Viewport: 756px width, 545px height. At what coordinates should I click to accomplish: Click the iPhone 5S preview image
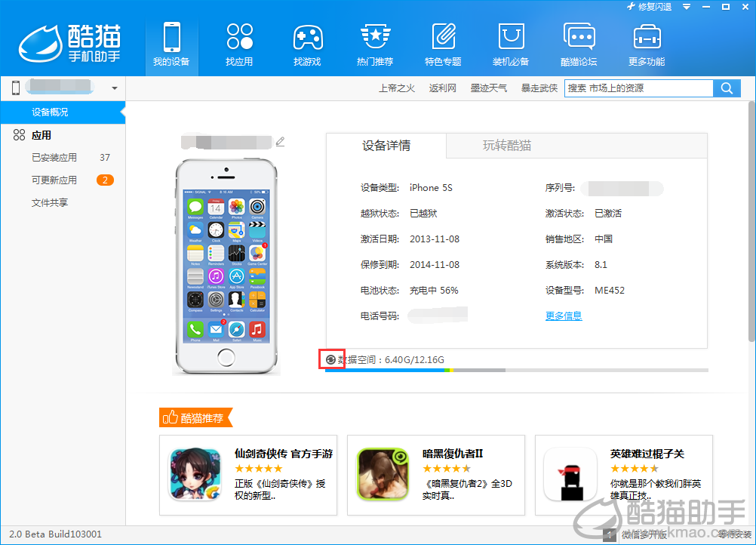click(x=226, y=266)
